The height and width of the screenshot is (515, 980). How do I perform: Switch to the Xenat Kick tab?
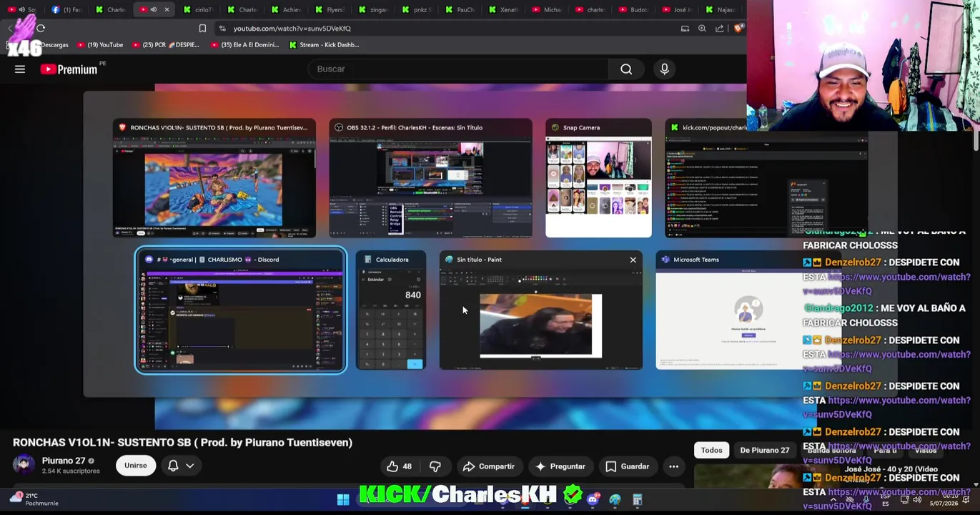(x=503, y=9)
